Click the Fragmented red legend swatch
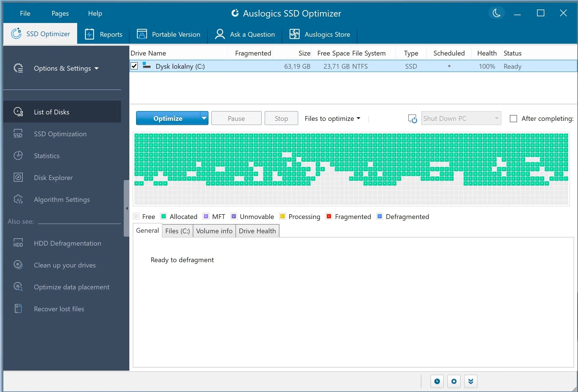The image size is (578, 392). (329, 216)
